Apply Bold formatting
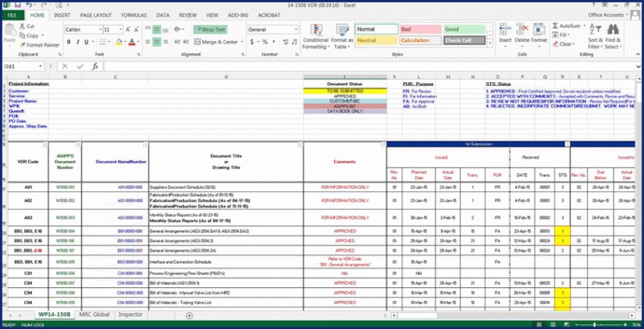 67,42
